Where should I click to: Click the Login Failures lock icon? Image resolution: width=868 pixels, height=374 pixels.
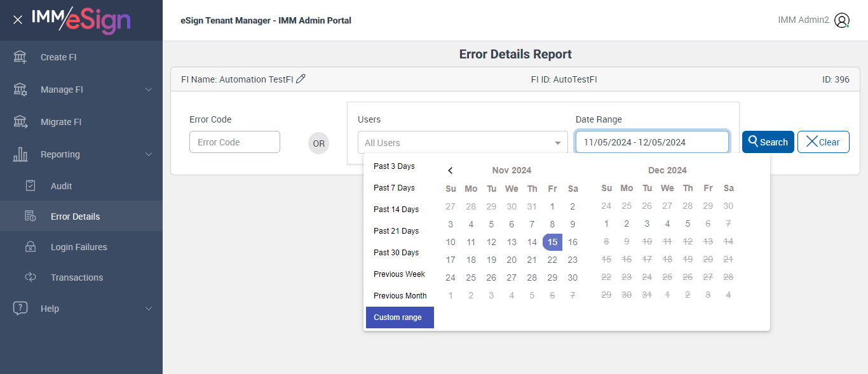click(x=31, y=247)
